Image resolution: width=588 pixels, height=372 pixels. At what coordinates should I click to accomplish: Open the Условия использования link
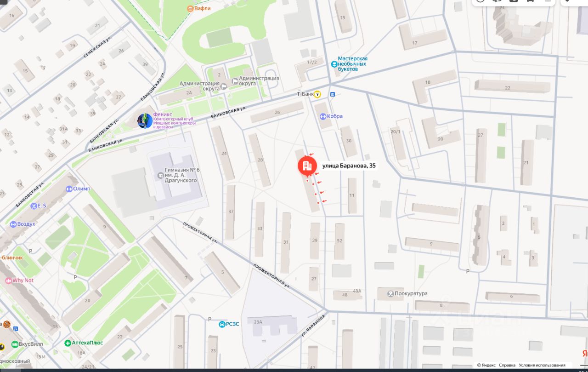(x=542, y=365)
